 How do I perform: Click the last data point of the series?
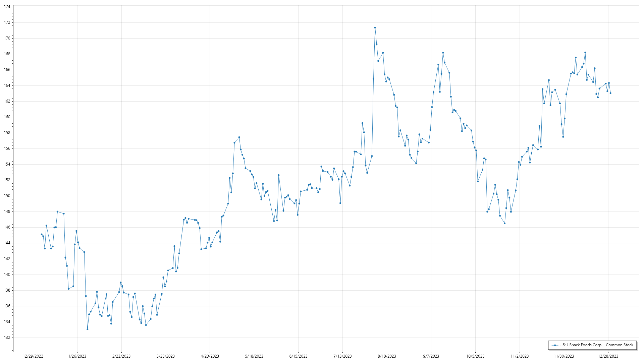(610, 93)
